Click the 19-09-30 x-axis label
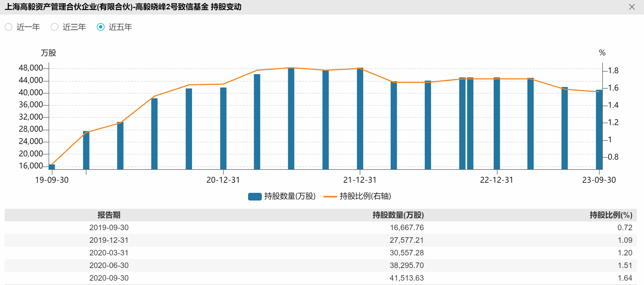 pyautogui.click(x=52, y=180)
